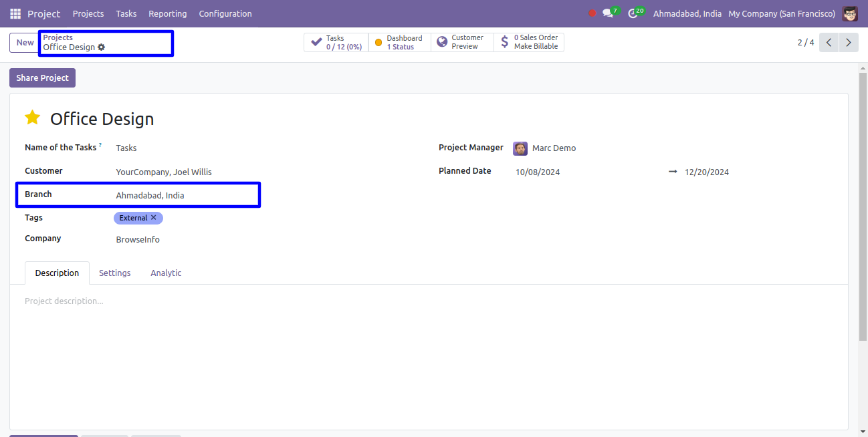Go to the previous record arrow
Viewport: 868px width, 437px height.
[x=829, y=43]
